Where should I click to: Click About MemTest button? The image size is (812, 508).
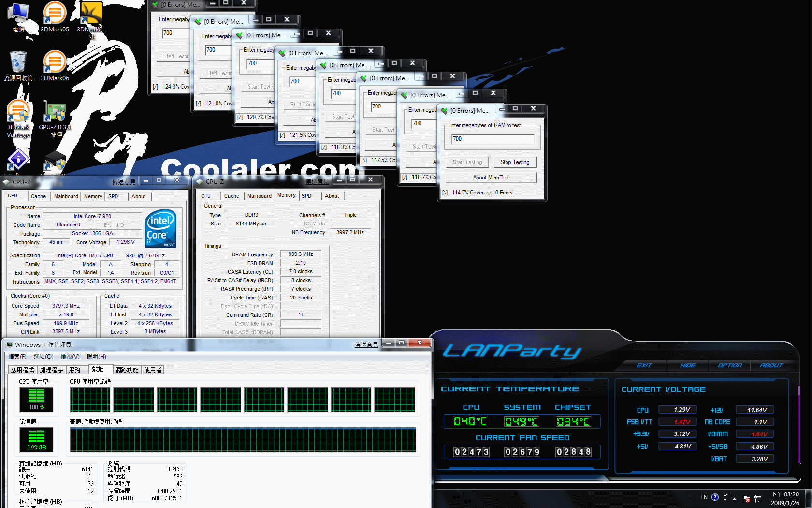click(491, 178)
